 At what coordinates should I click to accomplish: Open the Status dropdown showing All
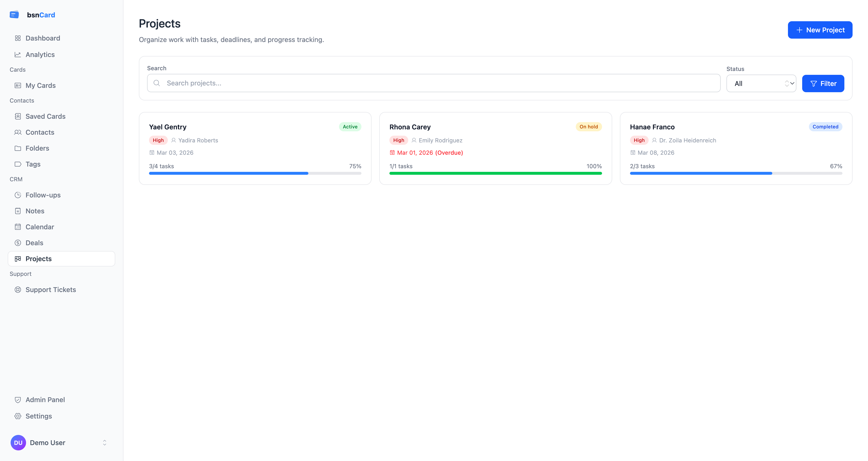coord(761,83)
